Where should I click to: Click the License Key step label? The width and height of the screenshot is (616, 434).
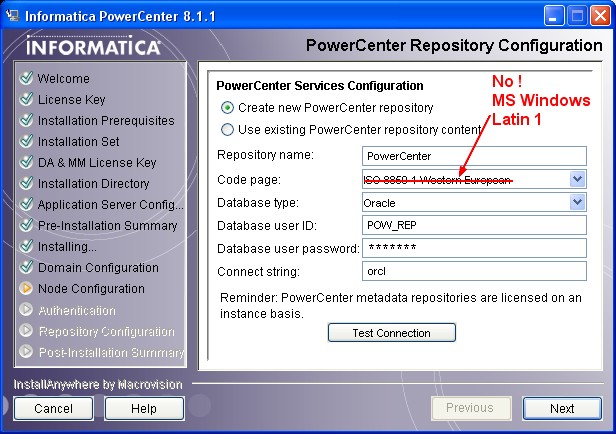coord(72,99)
